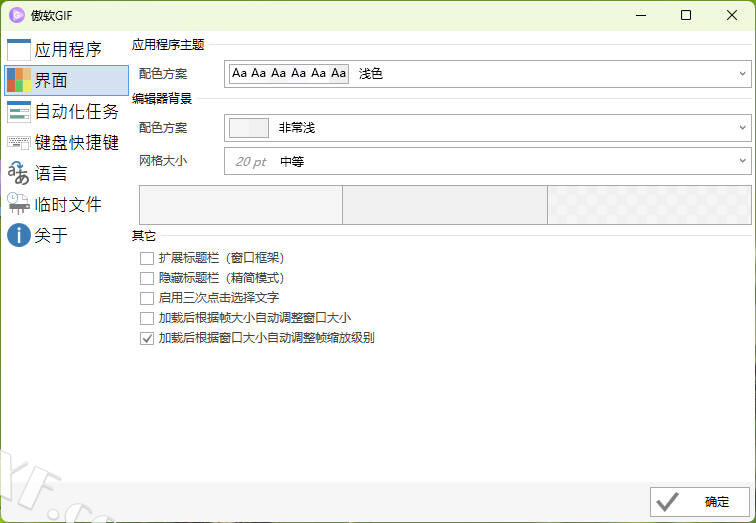
Task: Click the Aa theme preview swatch
Action: point(288,74)
